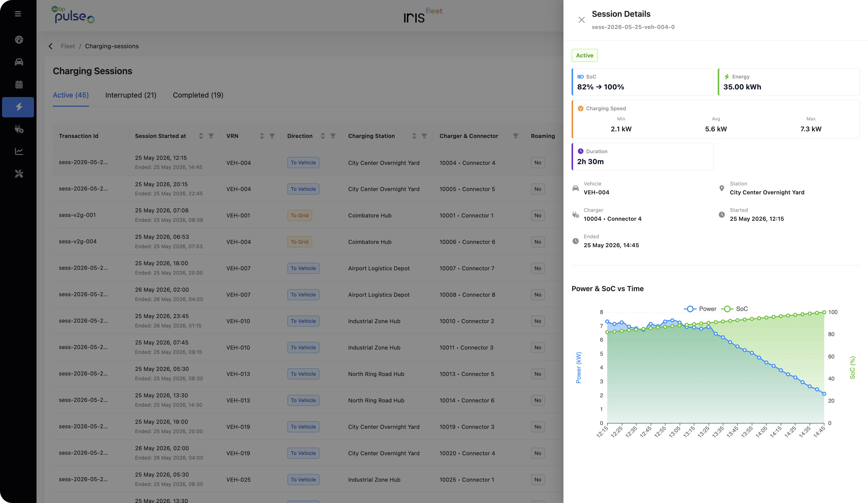Click To Vehicle tag for Connector 7 row
This screenshot has height=503, width=868.
tap(303, 268)
